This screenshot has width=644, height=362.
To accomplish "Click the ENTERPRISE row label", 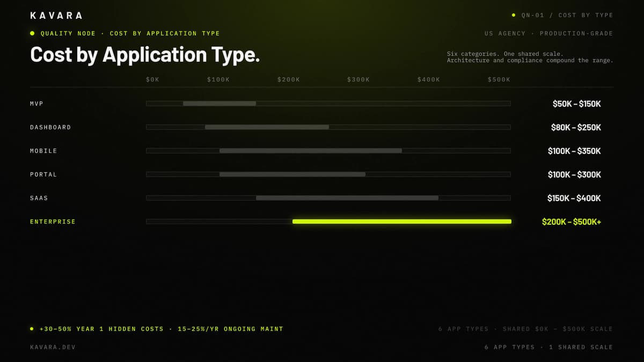I will [53, 221].
